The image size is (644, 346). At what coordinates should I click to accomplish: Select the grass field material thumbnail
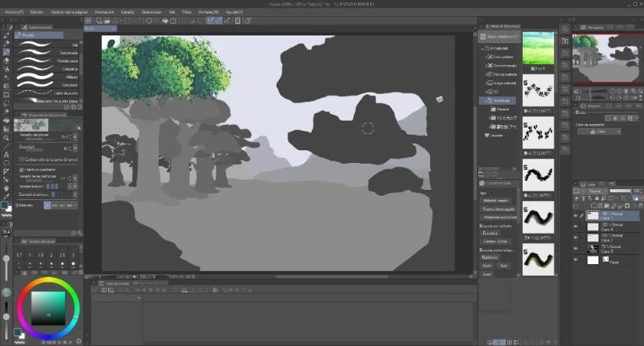[538, 48]
